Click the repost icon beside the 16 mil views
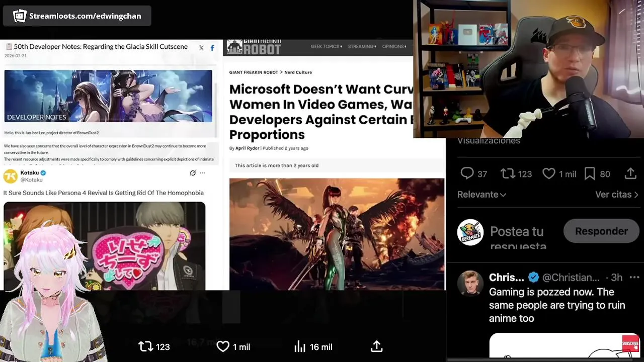 pyautogui.click(x=146, y=346)
